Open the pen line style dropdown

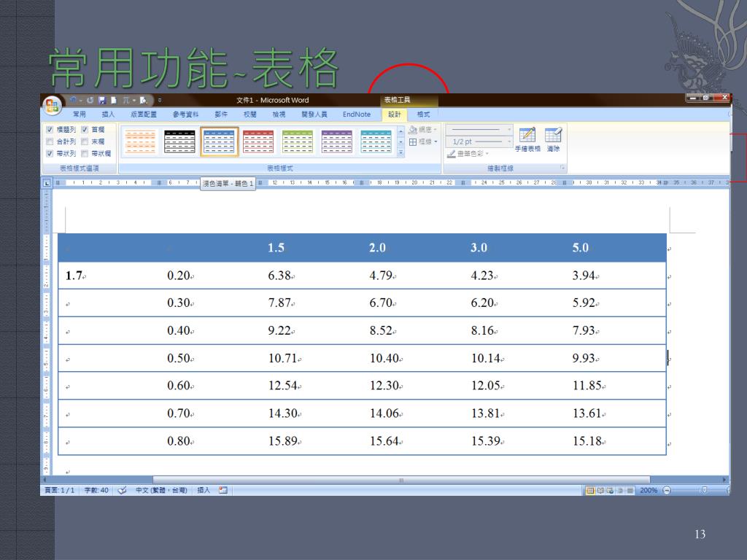479,130
